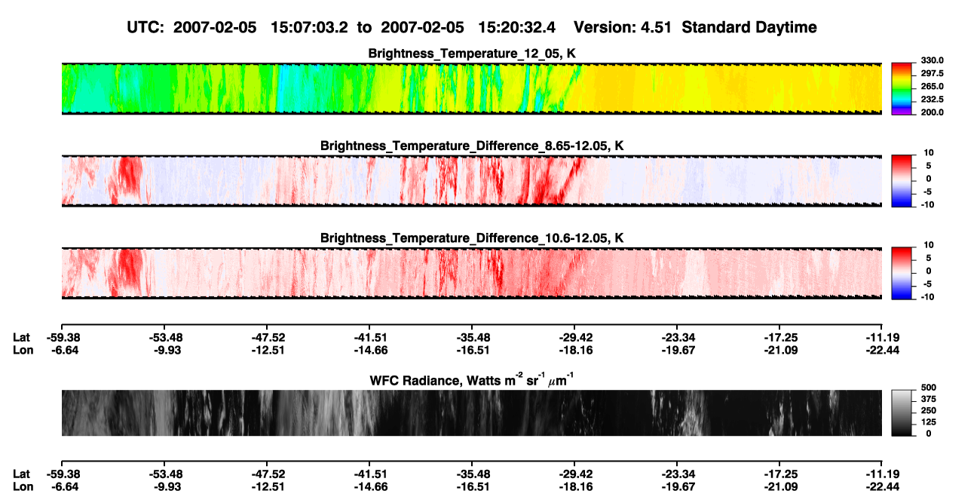
Task: Click the 265.0 color bar label
Action: [932, 86]
